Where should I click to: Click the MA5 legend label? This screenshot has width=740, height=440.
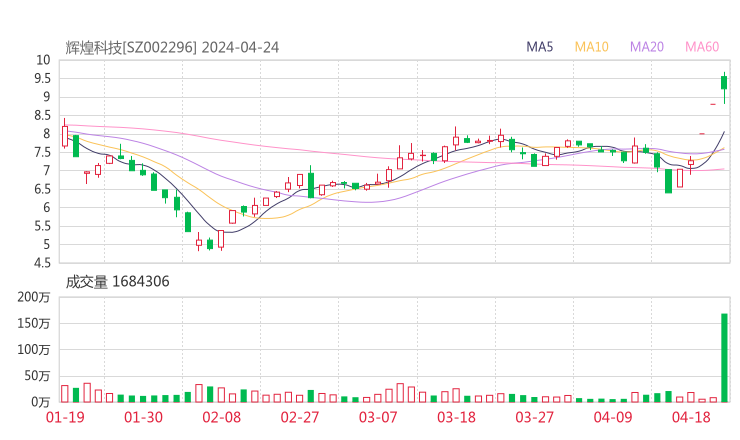pos(539,47)
